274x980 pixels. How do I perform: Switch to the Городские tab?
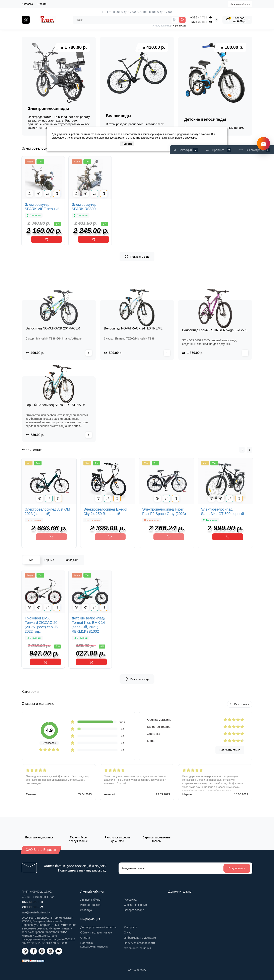click(x=72, y=560)
